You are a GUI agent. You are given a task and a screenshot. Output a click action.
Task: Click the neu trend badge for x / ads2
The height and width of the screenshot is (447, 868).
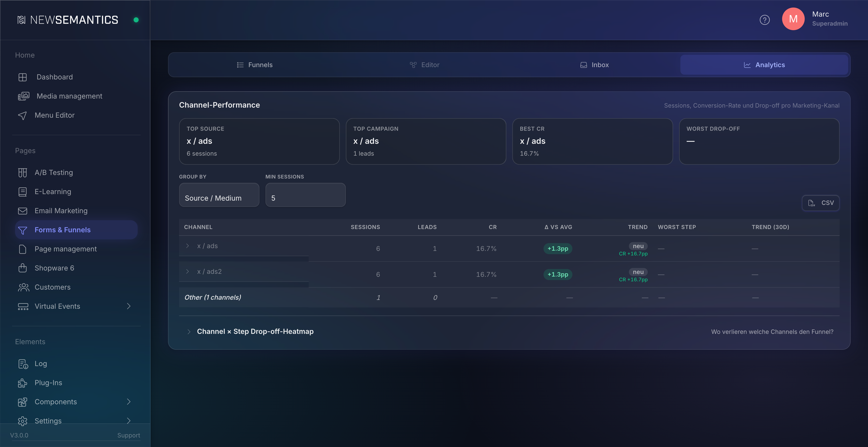coord(638,272)
